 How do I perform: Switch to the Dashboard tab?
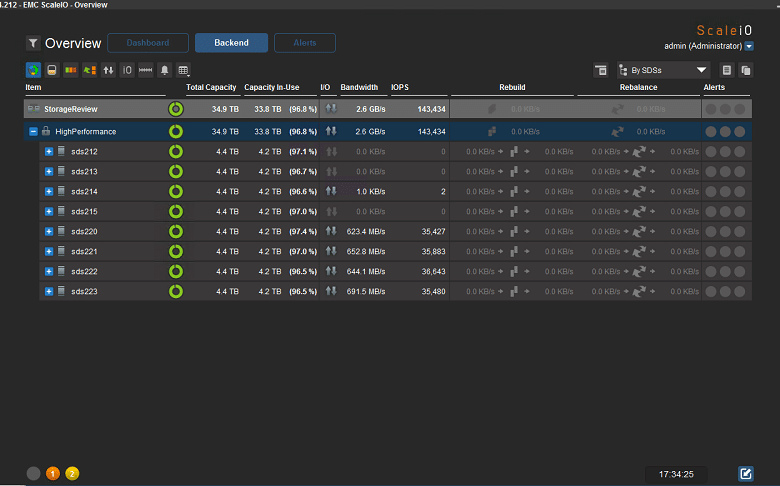pos(148,43)
